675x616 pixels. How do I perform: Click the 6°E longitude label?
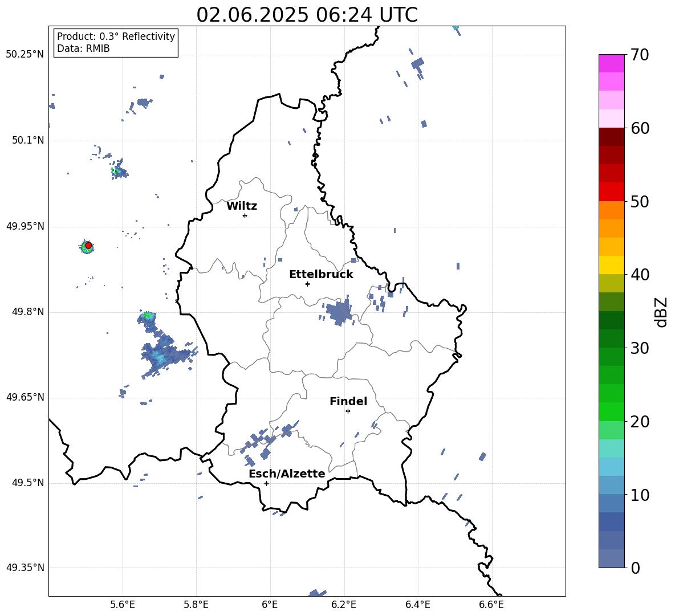click(x=270, y=605)
